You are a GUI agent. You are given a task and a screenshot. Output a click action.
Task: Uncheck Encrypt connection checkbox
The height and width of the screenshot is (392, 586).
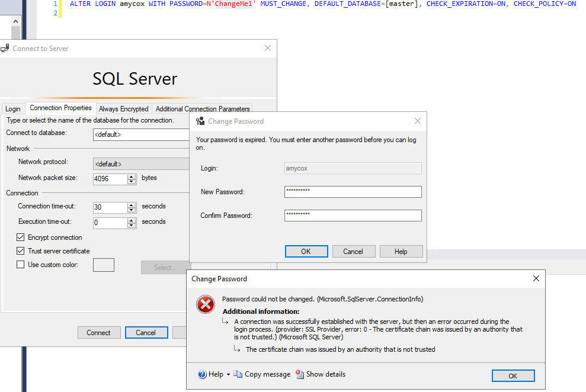coord(21,237)
